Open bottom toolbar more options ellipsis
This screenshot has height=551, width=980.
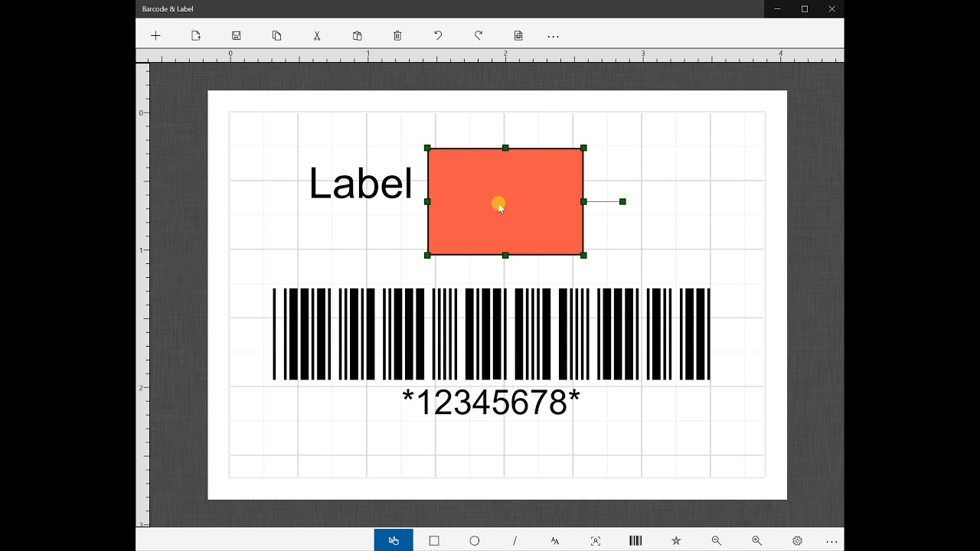point(832,541)
